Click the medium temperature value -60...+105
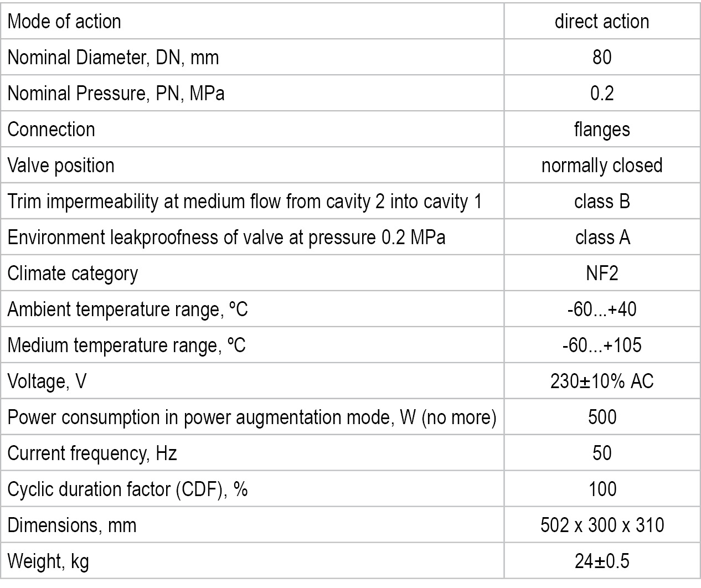The width and height of the screenshot is (701, 588). click(x=602, y=345)
